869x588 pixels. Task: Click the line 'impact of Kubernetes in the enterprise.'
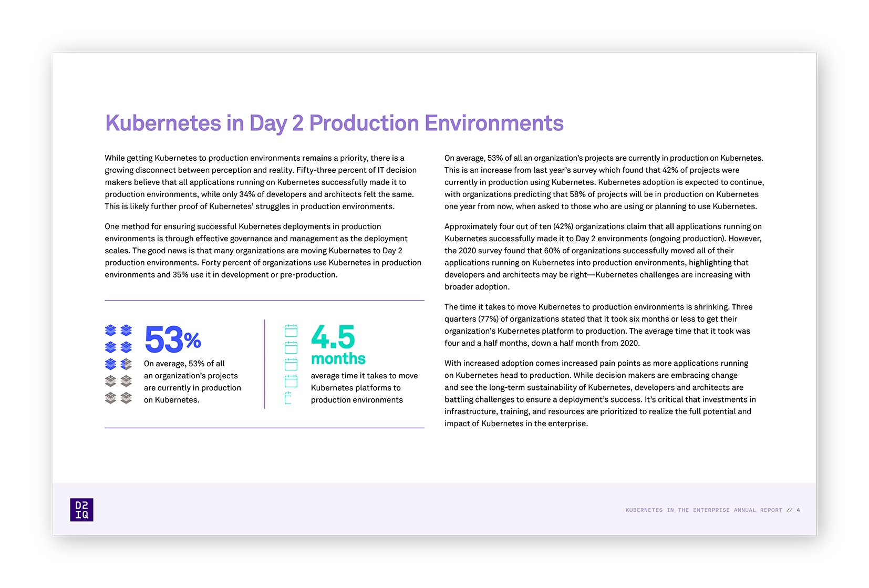516,424
